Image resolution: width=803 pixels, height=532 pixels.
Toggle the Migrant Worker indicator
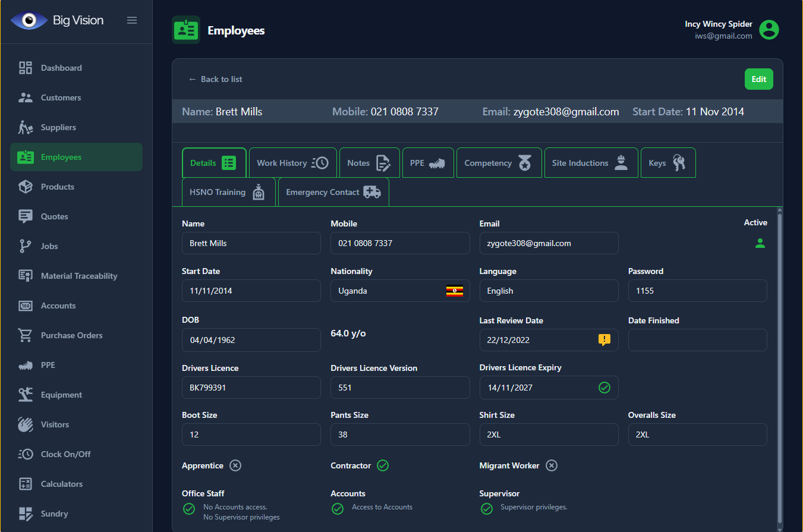pos(552,465)
